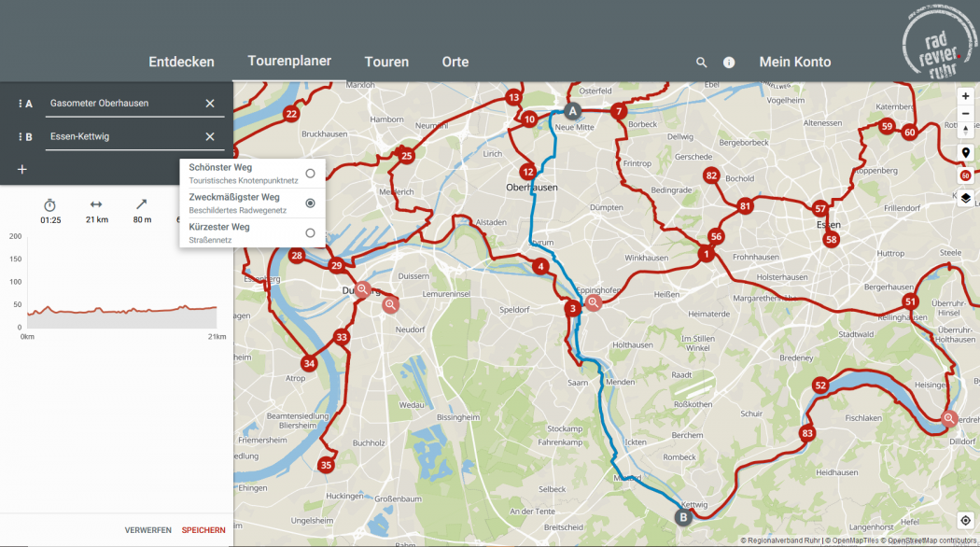Switch to the 'Entdecken' section
This screenshot has height=547, width=980.
pos(181,62)
